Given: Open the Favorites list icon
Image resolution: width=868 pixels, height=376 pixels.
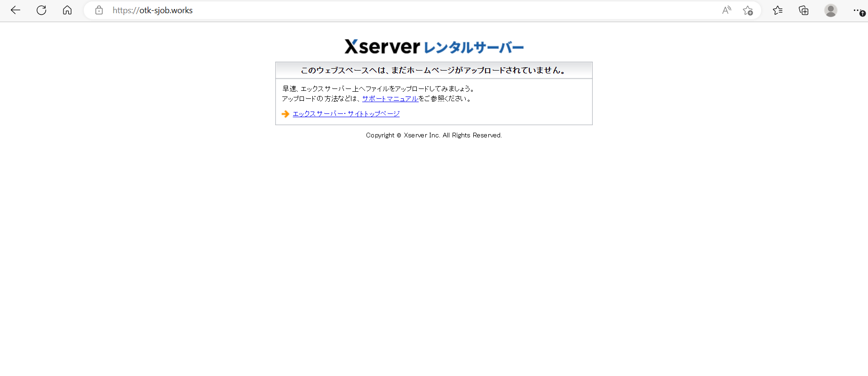Looking at the screenshot, I should pyautogui.click(x=778, y=10).
